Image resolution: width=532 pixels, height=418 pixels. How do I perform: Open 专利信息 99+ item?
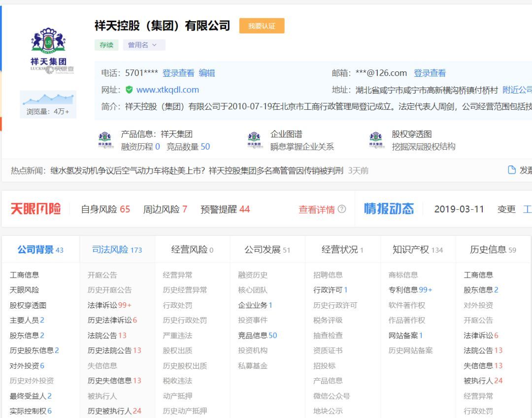coord(410,290)
